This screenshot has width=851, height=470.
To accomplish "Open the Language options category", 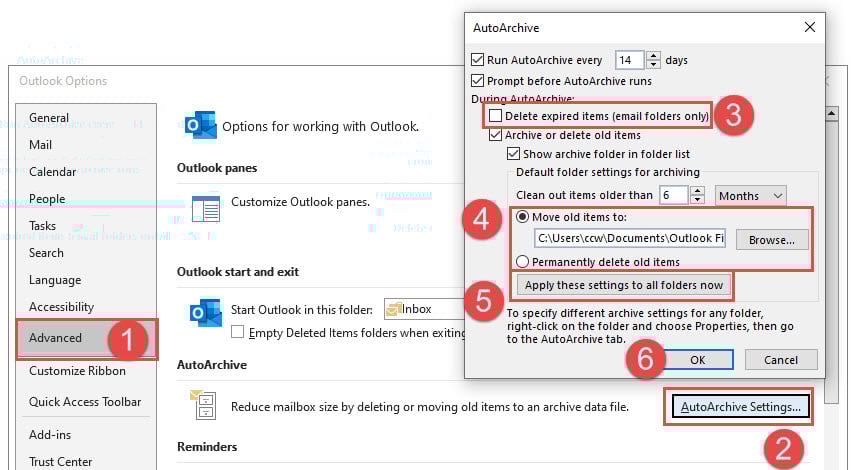I will pyautogui.click(x=55, y=280).
